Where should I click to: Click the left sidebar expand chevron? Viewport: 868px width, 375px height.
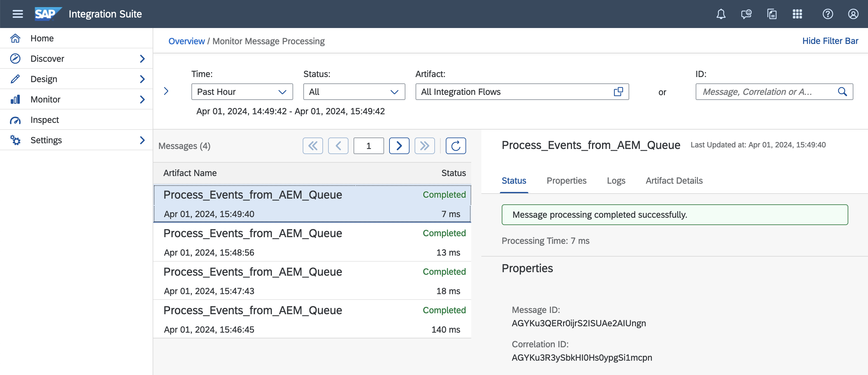[166, 91]
